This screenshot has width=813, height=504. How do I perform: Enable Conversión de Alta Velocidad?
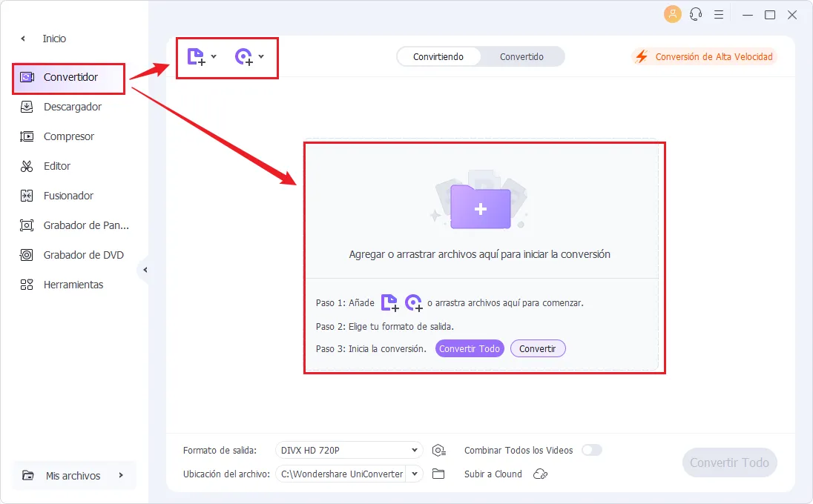click(704, 57)
